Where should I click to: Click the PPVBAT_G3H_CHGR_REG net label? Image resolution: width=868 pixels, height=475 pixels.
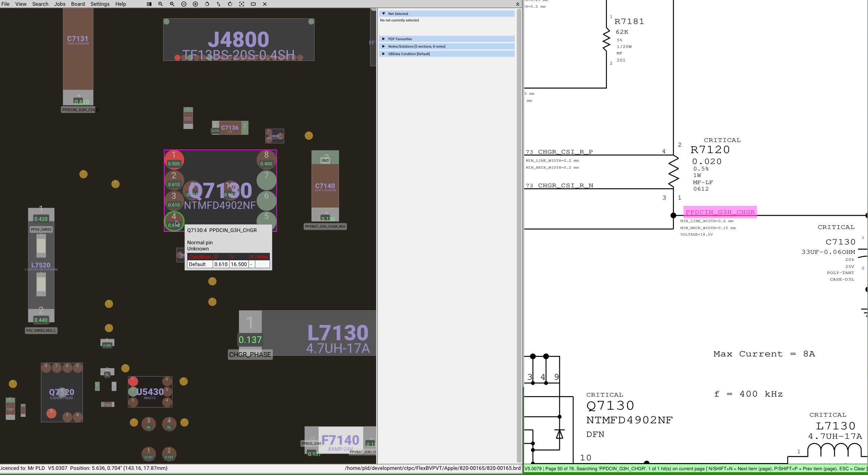[325, 226]
